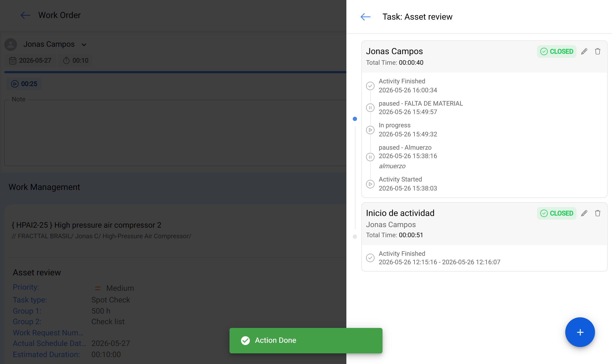Edit the Jonas Campos time entry
Viewport: 612px width, 364px height.
click(x=584, y=51)
